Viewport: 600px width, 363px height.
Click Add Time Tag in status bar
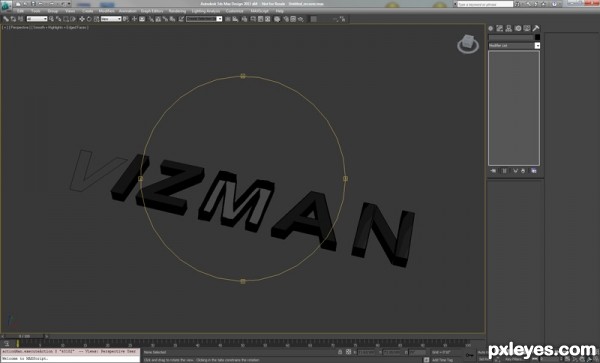pyautogui.click(x=443, y=360)
